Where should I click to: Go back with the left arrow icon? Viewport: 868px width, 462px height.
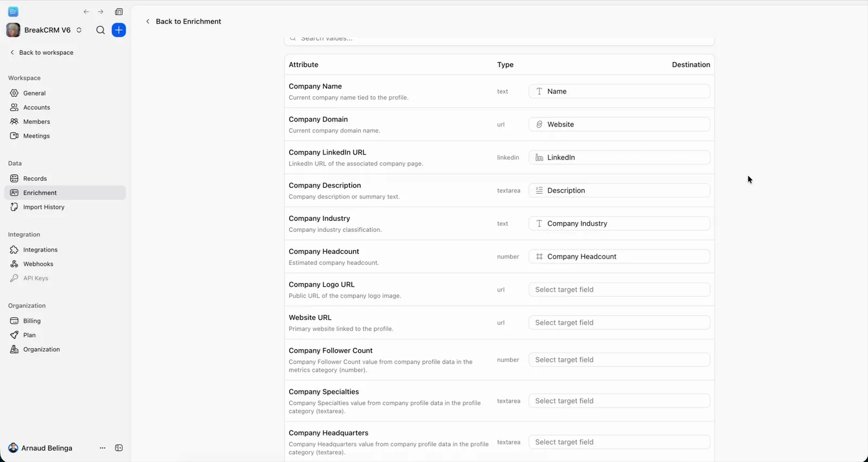click(x=86, y=12)
